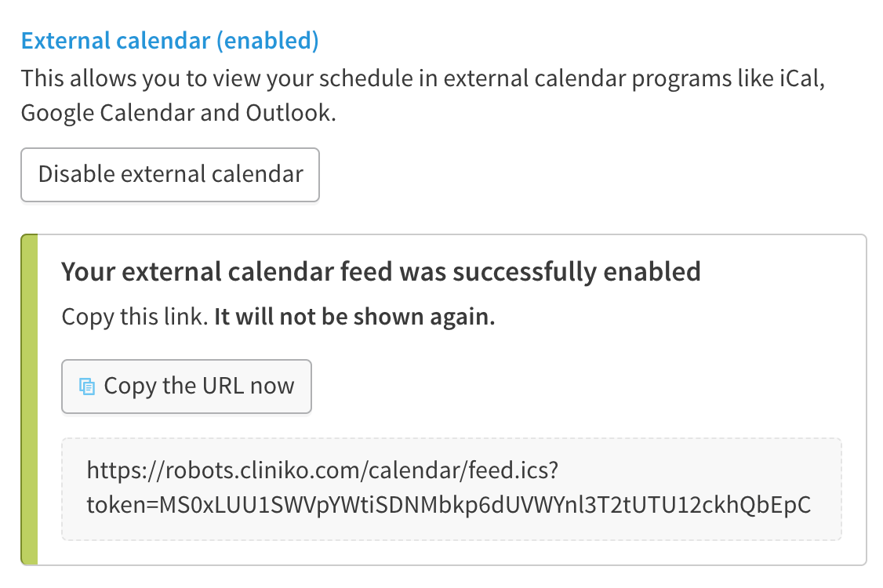Click the word 'Disable' on the outlined button

tap(76, 173)
